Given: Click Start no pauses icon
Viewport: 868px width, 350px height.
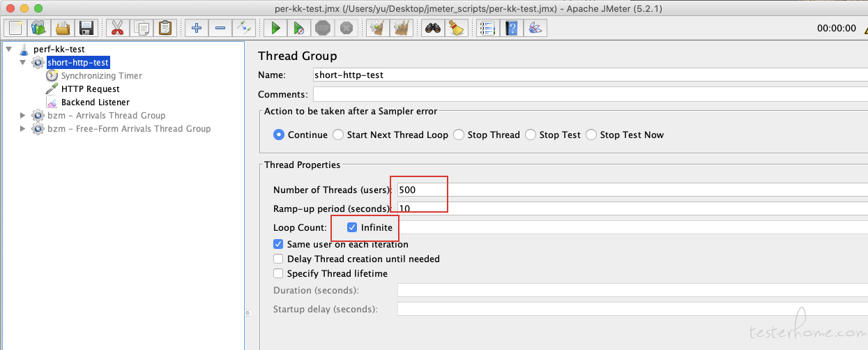Looking at the screenshot, I should pos(299,28).
